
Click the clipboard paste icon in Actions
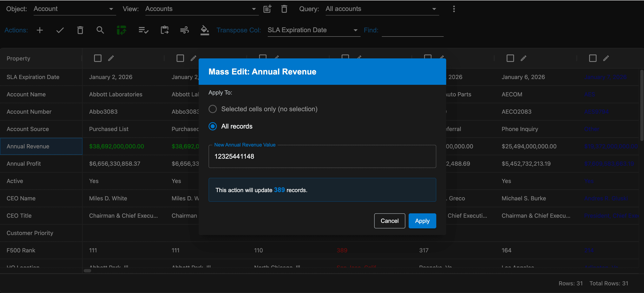pyautogui.click(x=164, y=30)
